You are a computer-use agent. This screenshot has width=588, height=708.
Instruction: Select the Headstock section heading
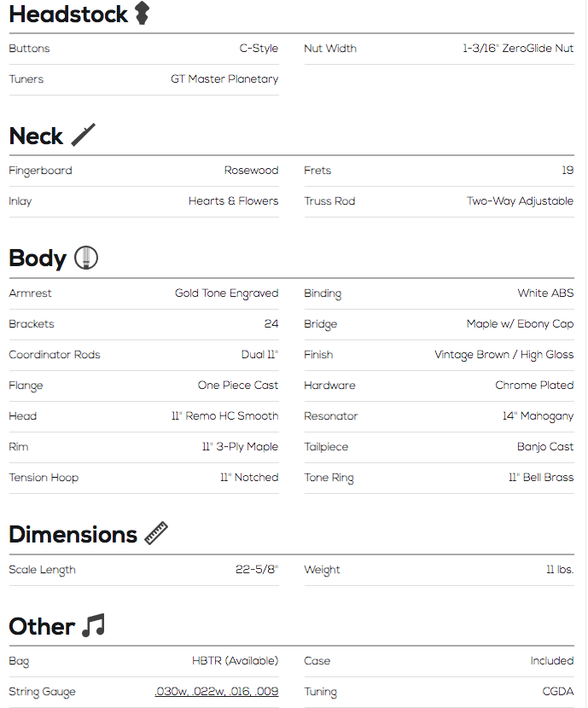(68, 14)
